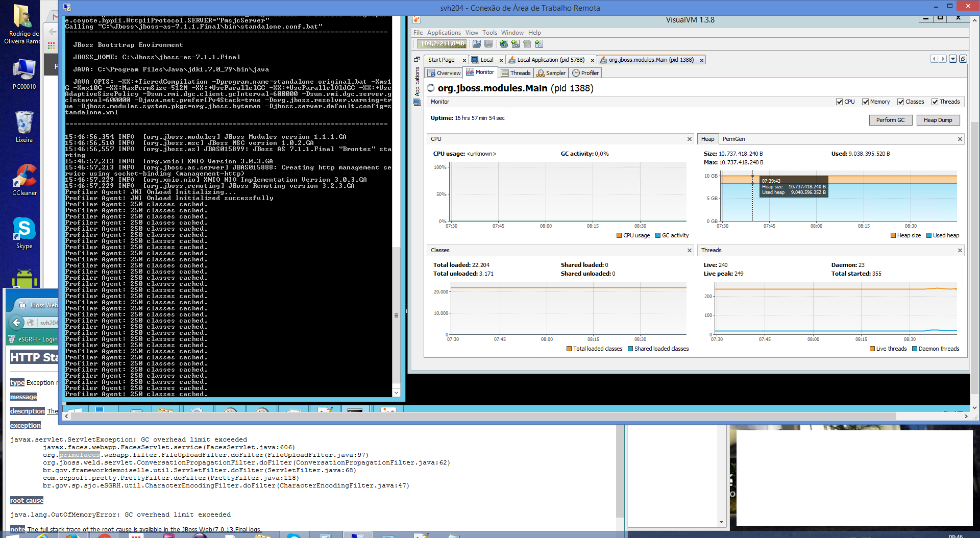
Task: Click the Heap Dump button
Action: click(x=938, y=120)
